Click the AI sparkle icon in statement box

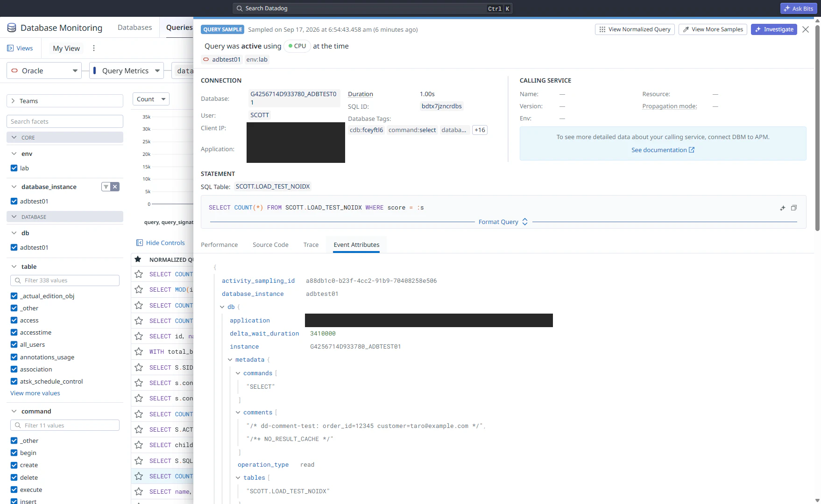click(783, 208)
